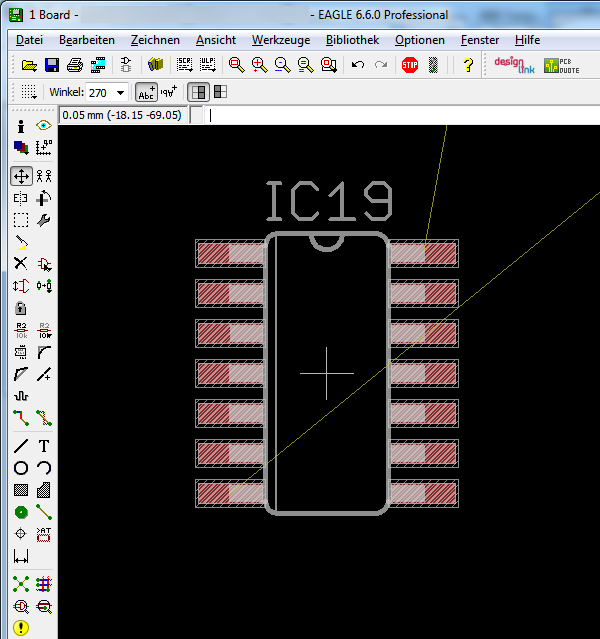
Task: Select the Lock padlock tool
Action: pos(20,308)
